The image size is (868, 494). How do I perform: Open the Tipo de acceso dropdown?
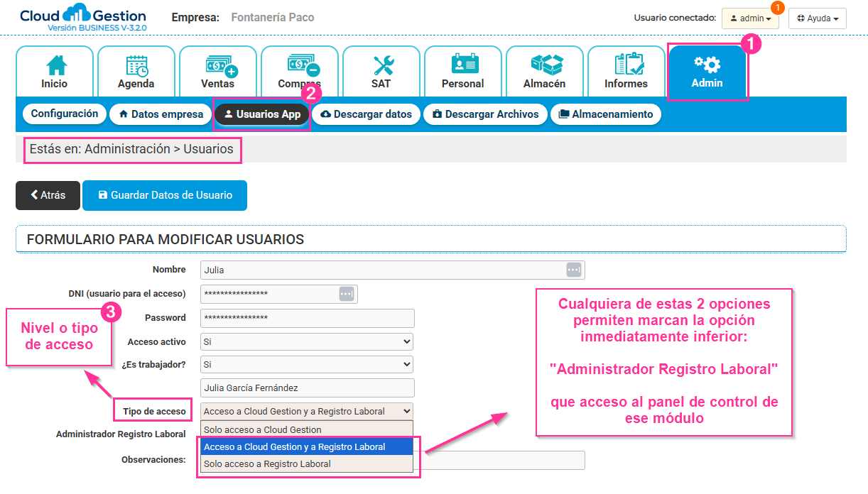click(x=308, y=411)
